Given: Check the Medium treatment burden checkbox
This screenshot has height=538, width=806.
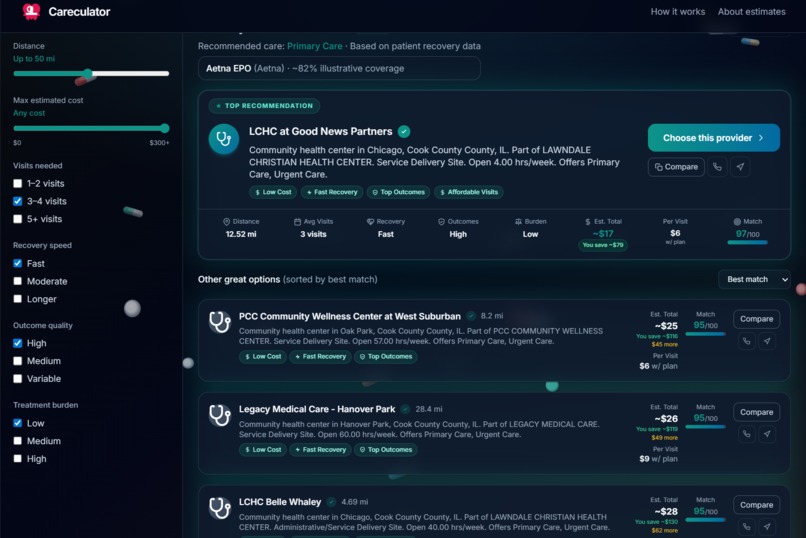Looking at the screenshot, I should (x=17, y=441).
